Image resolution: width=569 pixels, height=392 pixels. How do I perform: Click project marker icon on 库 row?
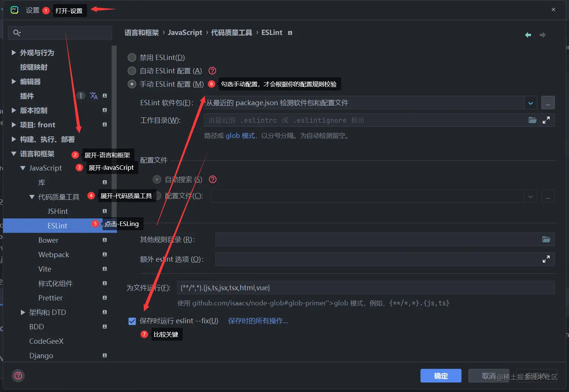[x=105, y=182]
